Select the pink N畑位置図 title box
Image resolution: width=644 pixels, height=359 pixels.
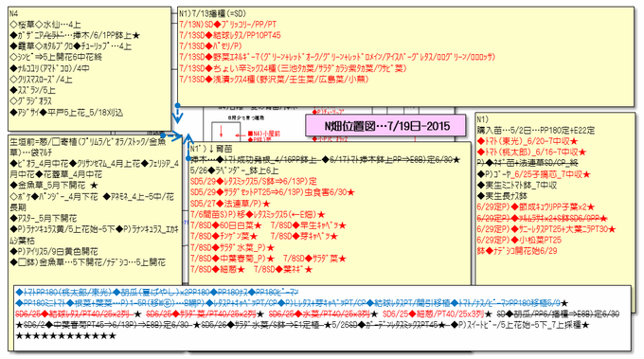[x=385, y=126]
